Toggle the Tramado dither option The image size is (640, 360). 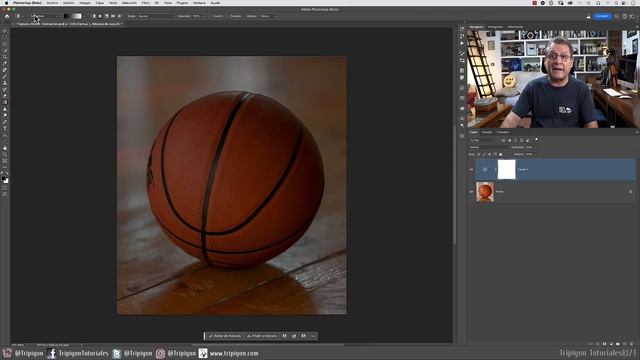(236, 16)
